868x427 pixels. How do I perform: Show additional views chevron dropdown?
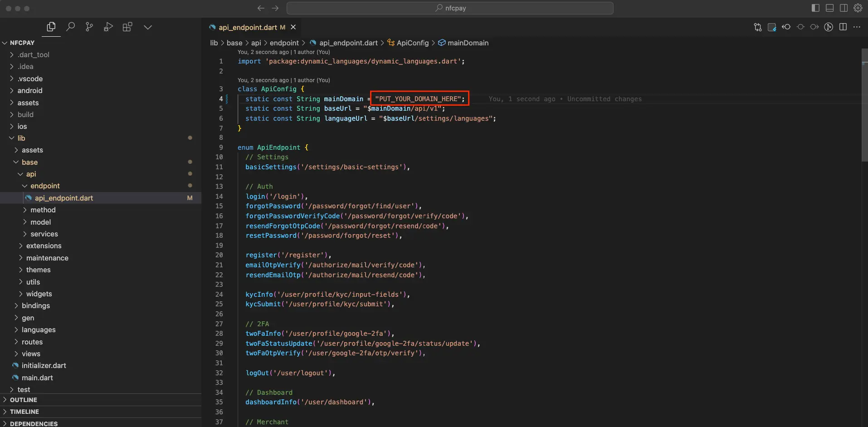148,27
